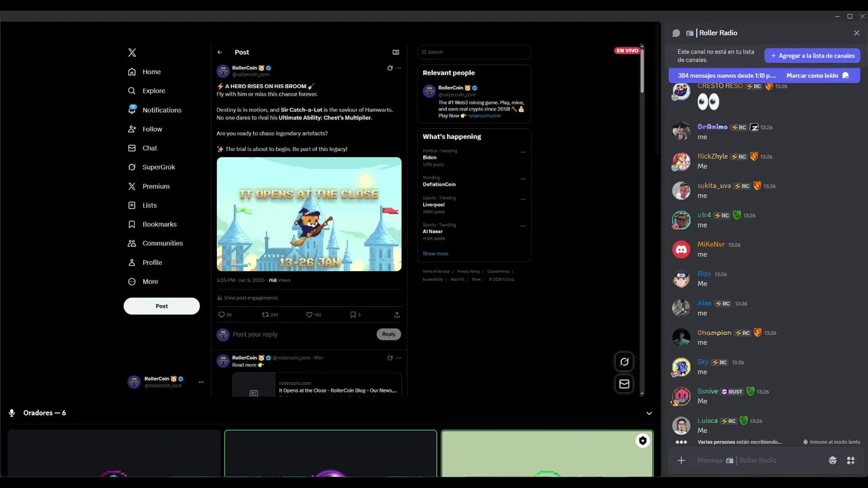Click the Bookmarks icon in X sidebar

(x=132, y=224)
